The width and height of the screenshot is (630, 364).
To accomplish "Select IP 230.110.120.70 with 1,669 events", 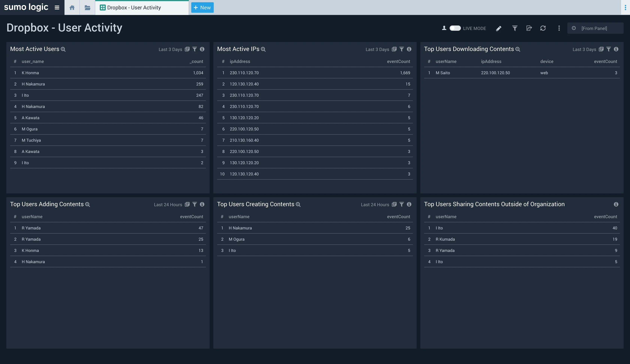I will 315,73.
